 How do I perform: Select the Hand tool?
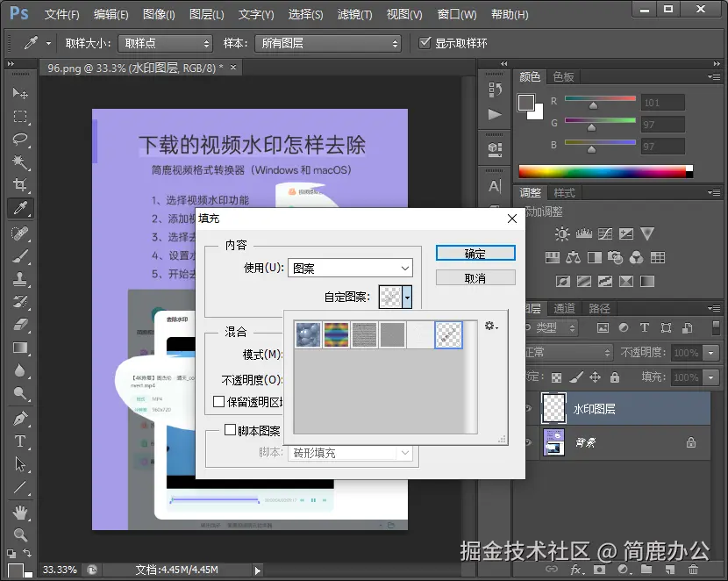[x=19, y=511]
